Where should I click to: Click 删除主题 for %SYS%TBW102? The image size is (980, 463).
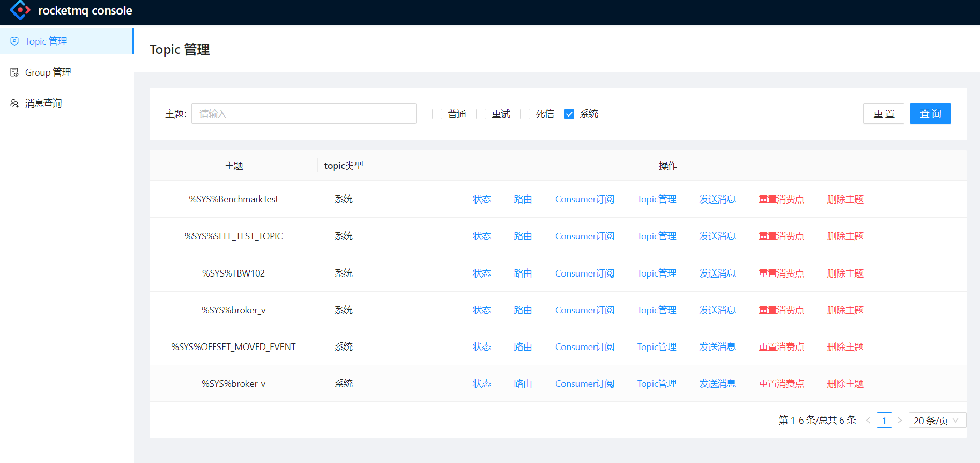coord(845,273)
